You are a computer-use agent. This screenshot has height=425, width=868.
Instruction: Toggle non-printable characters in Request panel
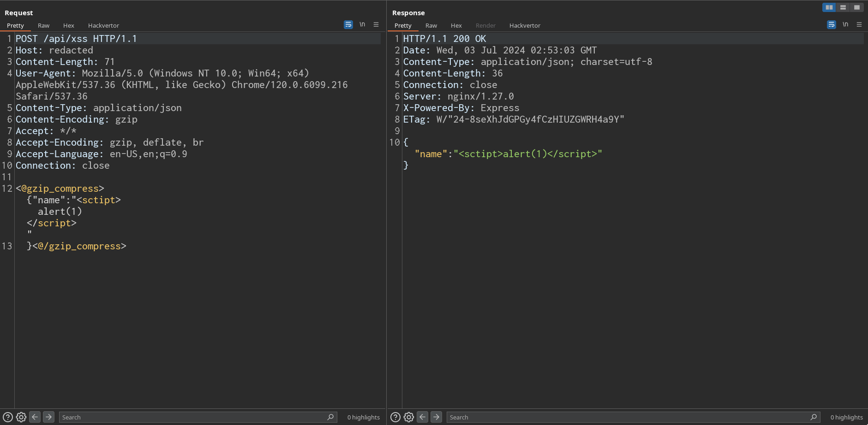coord(362,24)
